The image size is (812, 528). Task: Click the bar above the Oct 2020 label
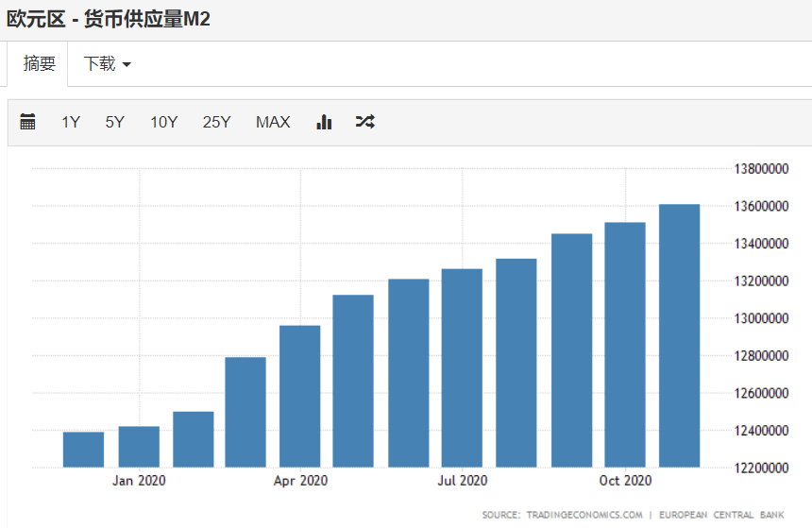coord(625,345)
